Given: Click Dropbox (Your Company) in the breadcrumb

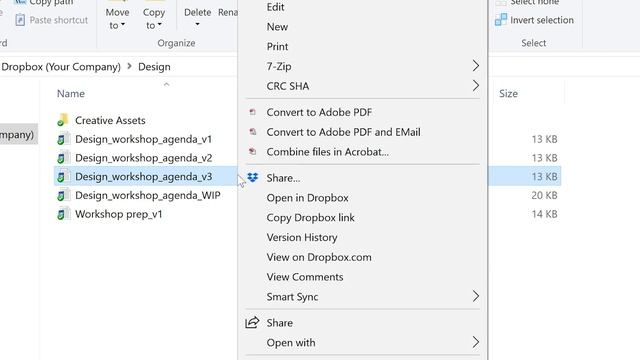Looking at the screenshot, I should tap(61, 67).
